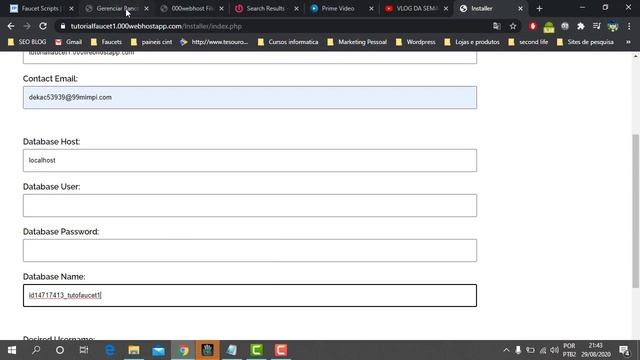Image resolution: width=640 pixels, height=360 pixels.
Task: Go back to the previous page
Action: click(11, 26)
